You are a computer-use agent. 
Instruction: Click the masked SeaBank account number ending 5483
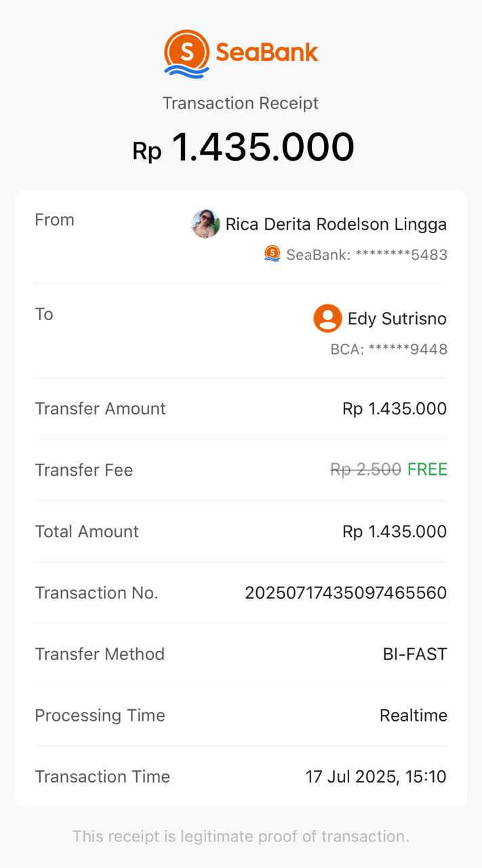click(367, 255)
